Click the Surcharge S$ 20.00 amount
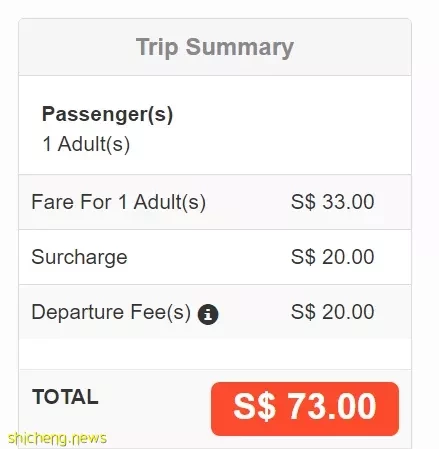 point(332,257)
